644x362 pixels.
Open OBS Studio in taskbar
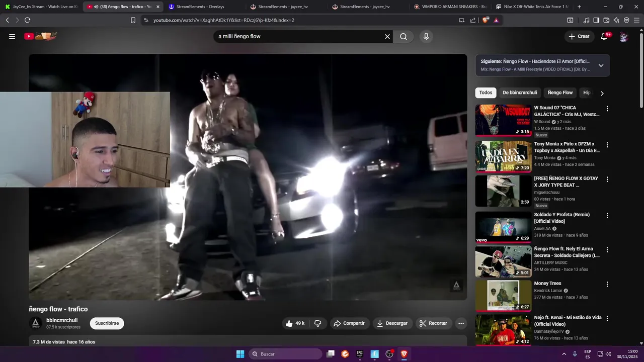click(389, 354)
